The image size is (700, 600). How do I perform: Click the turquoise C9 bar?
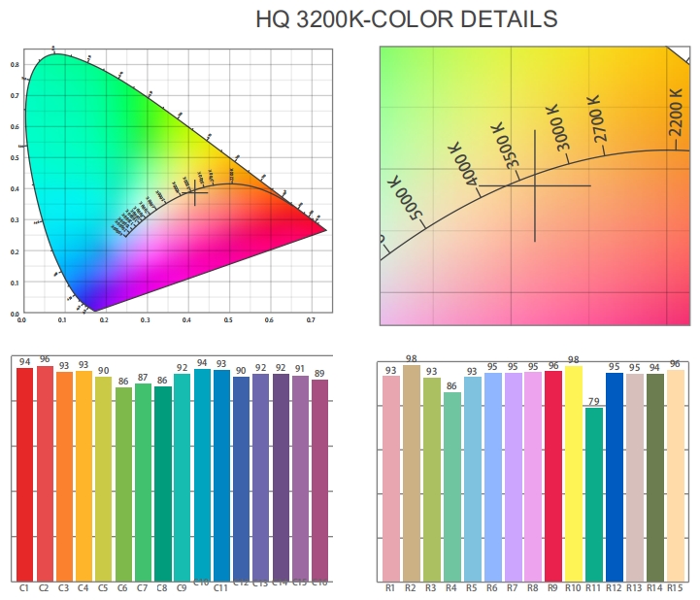tap(182, 478)
